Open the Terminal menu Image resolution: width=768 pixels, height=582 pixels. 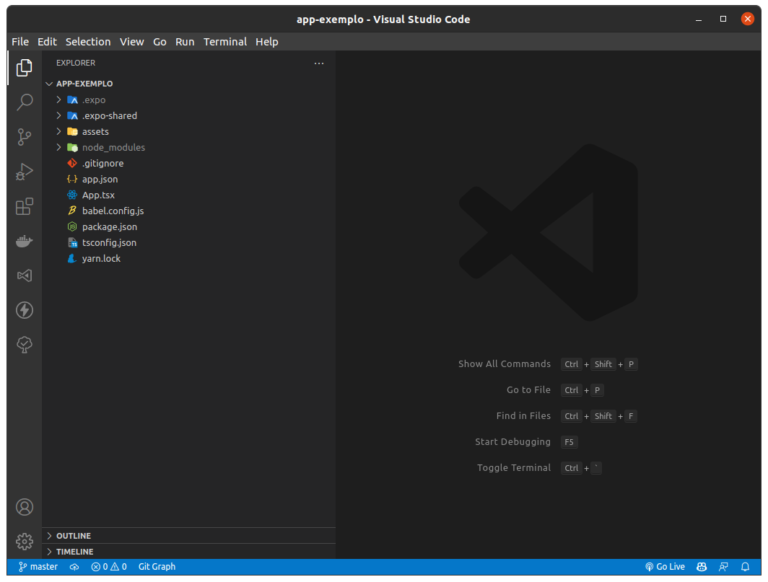225,42
